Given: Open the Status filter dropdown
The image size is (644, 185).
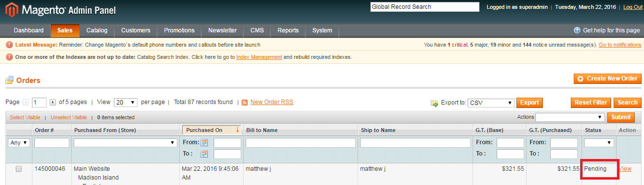Looking at the screenshot, I should (x=599, y=143).
